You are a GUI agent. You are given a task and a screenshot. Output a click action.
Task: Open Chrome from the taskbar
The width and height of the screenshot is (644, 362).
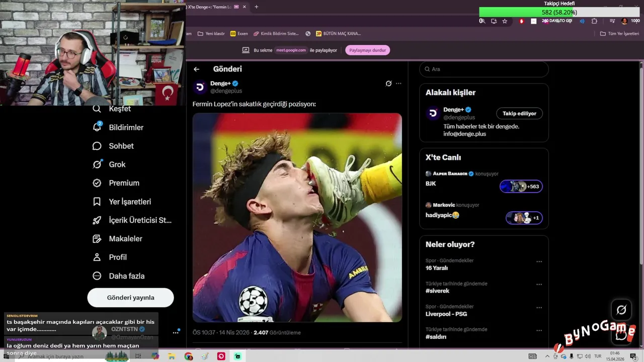pos(189,356)
